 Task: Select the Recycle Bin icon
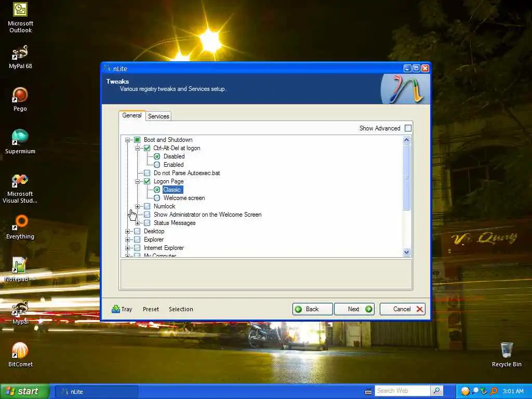[x=507, y=355]
